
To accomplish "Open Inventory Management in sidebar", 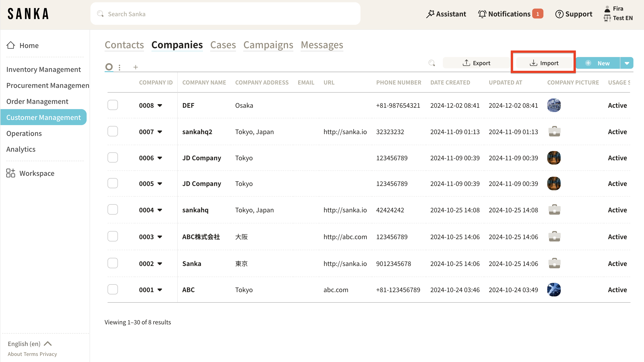I will [43, 69].
